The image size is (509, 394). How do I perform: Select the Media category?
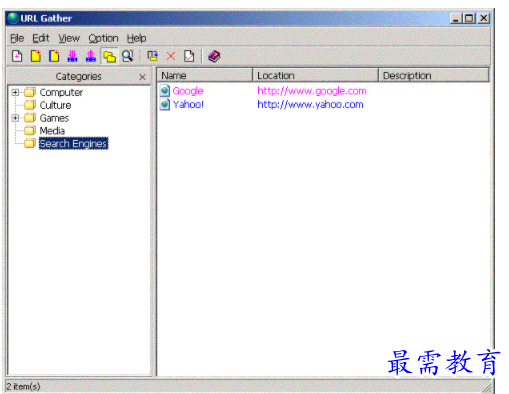tap(52, 131)
